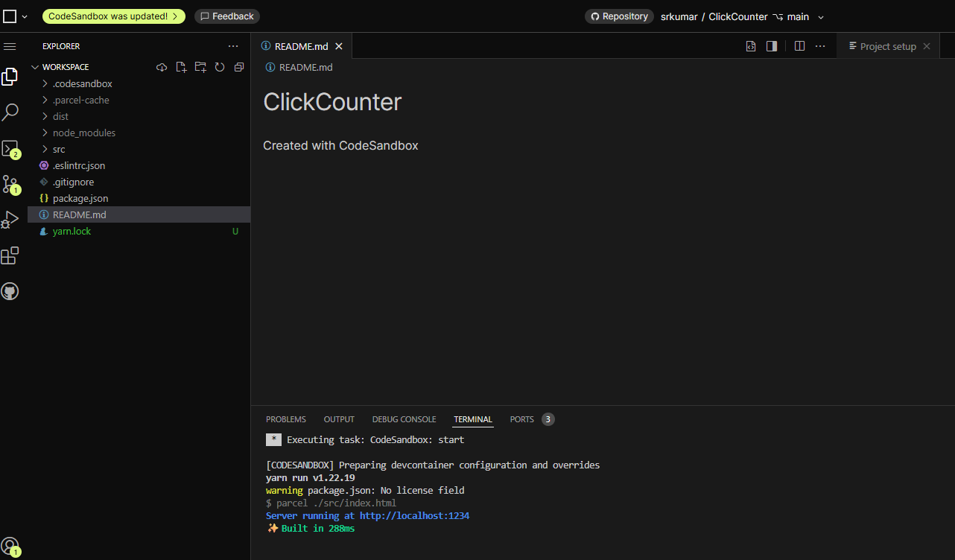Click the New Folder icon in Explorer

200,67
